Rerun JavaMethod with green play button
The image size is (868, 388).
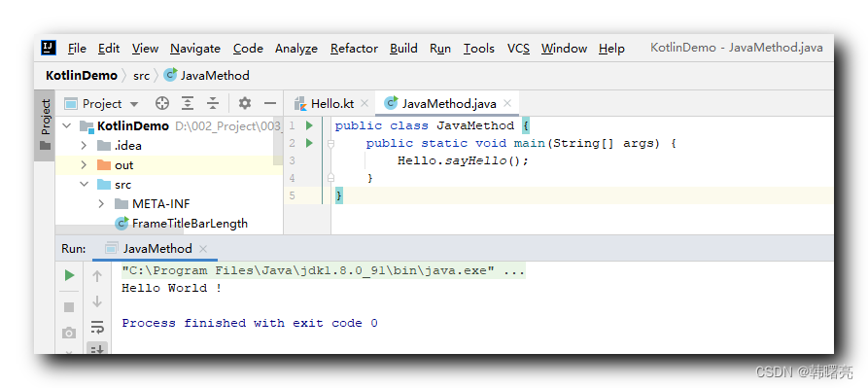pos(69,275)
